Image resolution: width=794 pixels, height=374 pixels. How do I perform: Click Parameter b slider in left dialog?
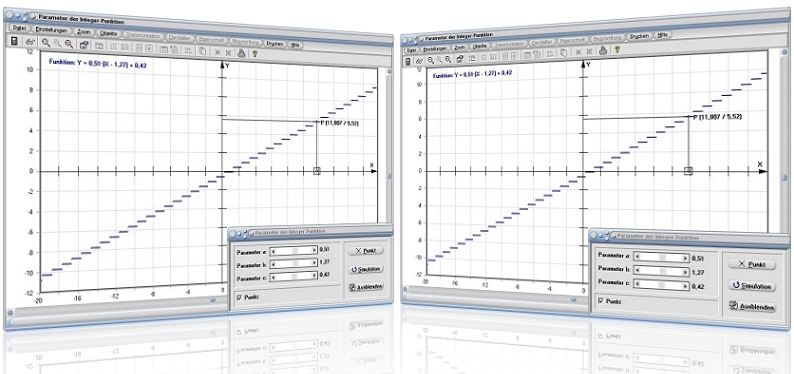pyautogui.click(x=294, y=264)
